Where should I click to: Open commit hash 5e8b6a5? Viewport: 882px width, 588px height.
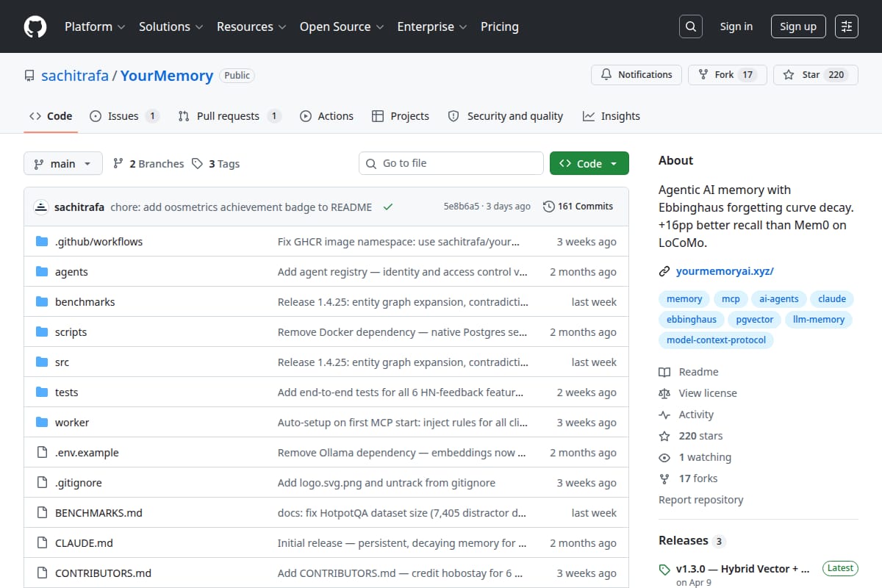coord(462,207)
